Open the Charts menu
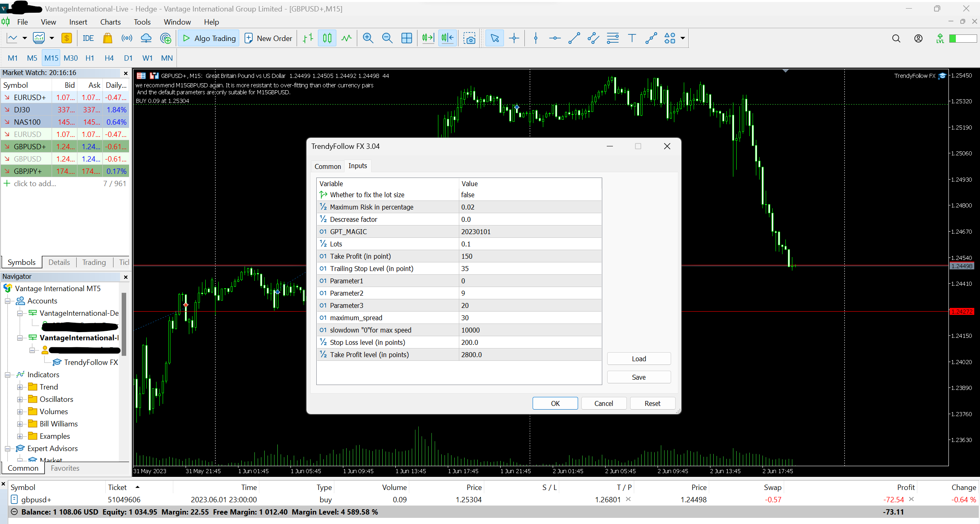Image resolution: width=980 pixels, height=524 pixels. coord(110,22)
